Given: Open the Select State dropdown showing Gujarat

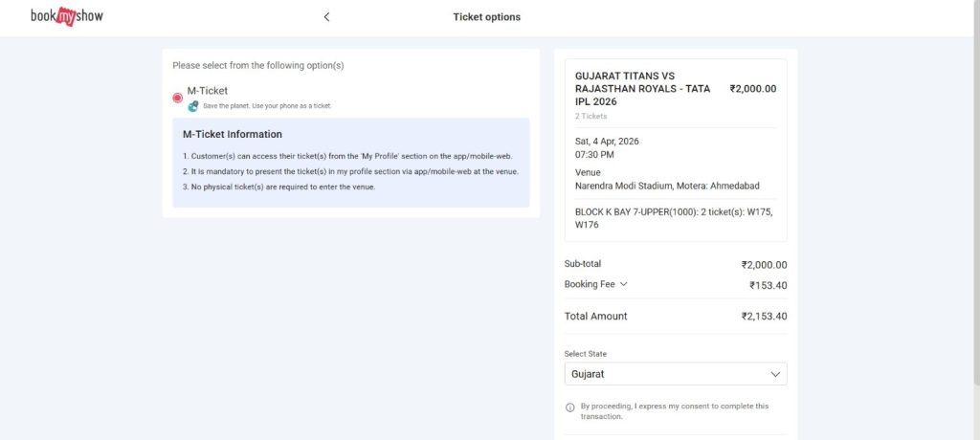Looking at the screenshot, I should (676, 374).
